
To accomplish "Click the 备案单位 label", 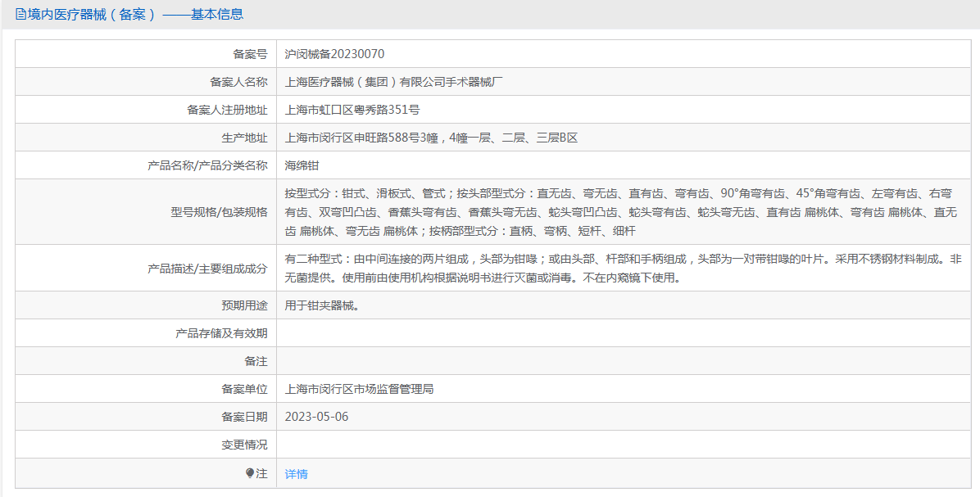I will coord(244,389).
